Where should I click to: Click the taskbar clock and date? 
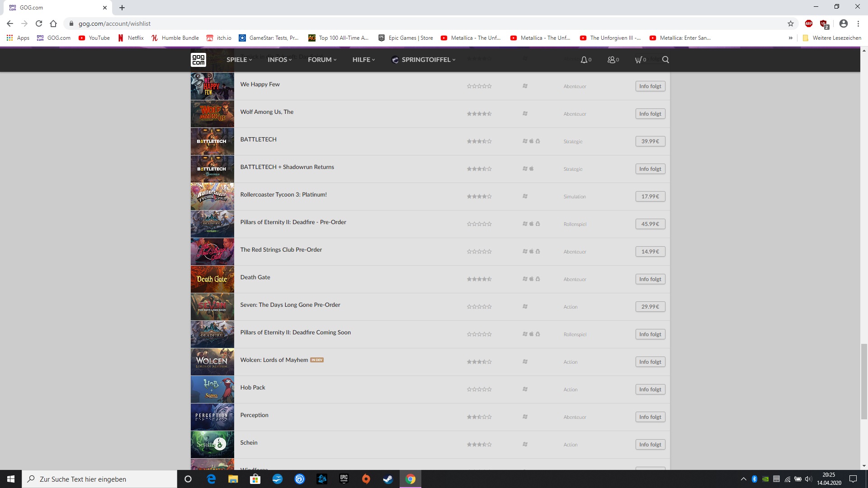tap(829, 479)
